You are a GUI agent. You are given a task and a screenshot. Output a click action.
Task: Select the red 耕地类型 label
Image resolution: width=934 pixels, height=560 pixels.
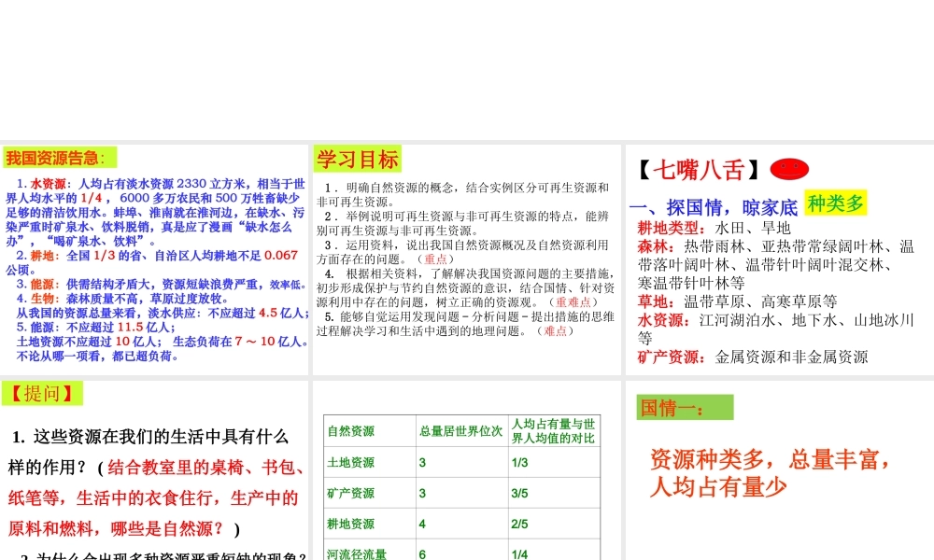[671, 228]
